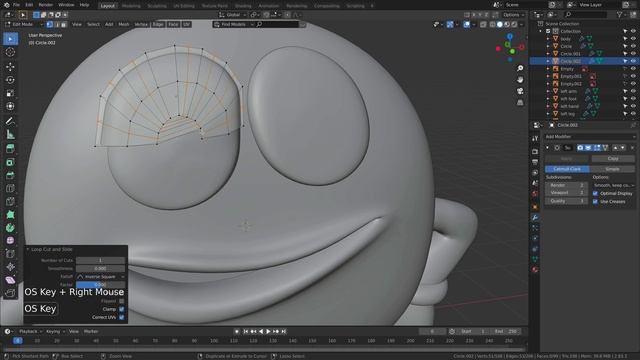Open the Render properties tab icon

(535, 151)
